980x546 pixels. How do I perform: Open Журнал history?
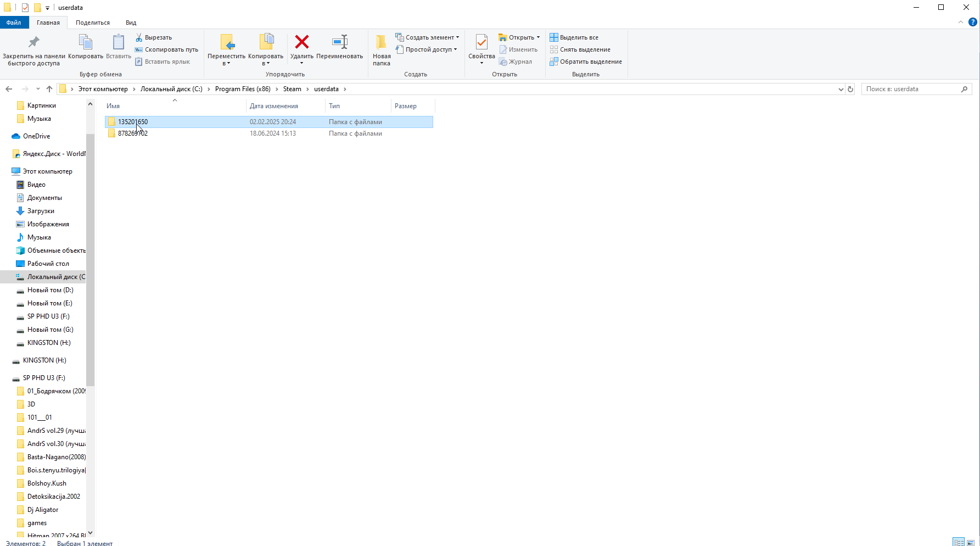[x=516, y=62]
